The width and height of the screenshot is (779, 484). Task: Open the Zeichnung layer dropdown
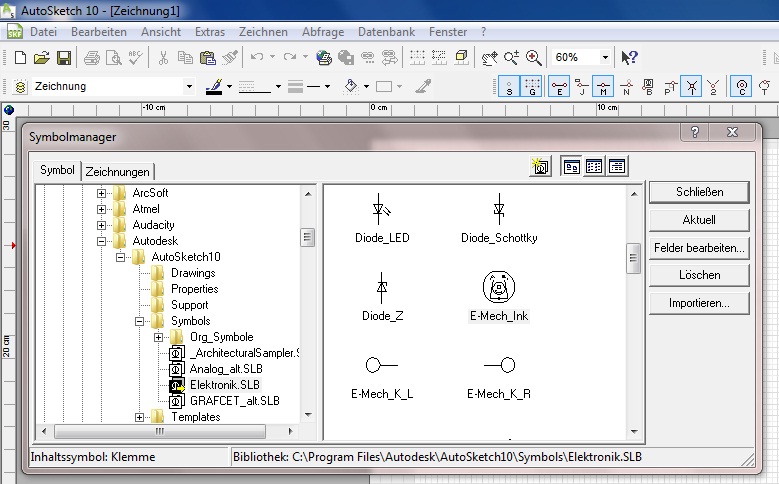pos(189,86)
